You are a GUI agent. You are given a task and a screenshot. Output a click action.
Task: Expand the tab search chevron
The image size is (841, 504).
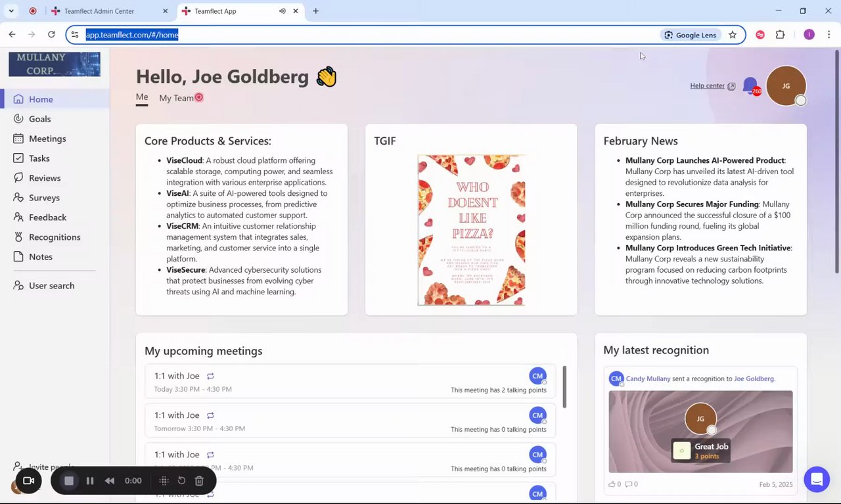[11, 11]
